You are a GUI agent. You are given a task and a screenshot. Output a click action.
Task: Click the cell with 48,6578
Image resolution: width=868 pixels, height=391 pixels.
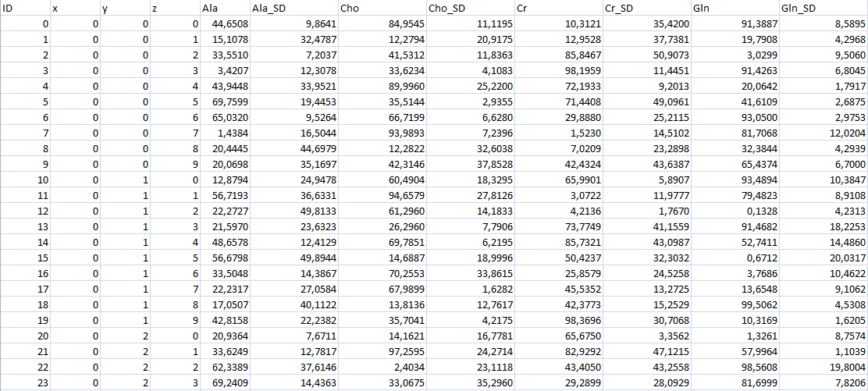point(224,241)
